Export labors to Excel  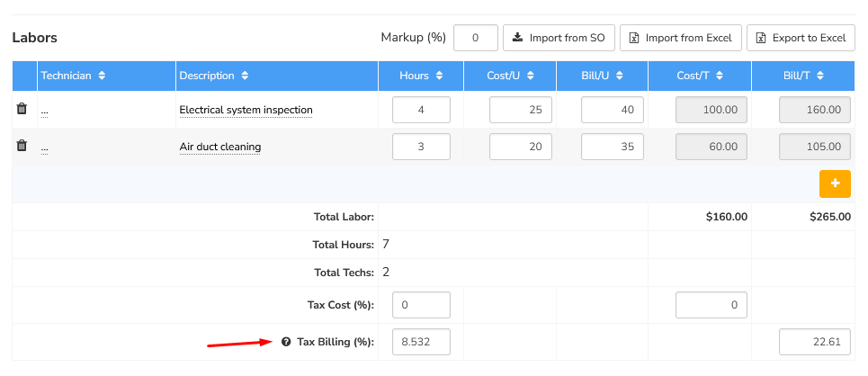point(801,38)
